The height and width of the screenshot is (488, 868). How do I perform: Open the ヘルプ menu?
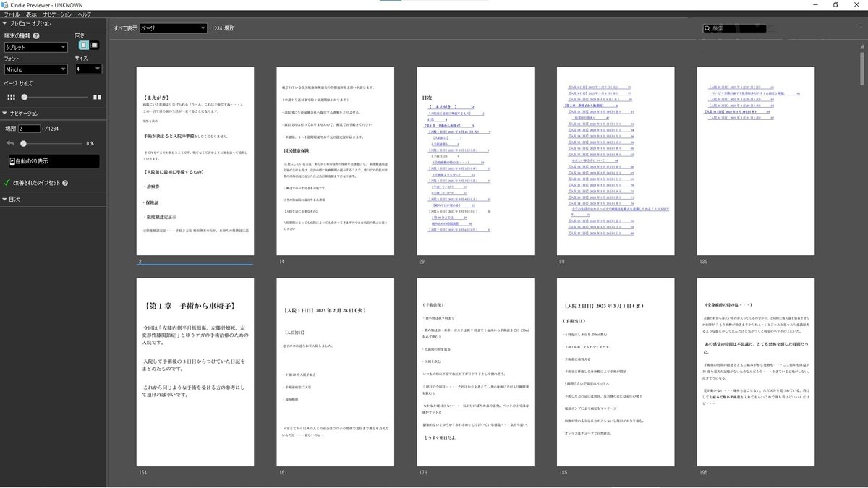point(84,14)
